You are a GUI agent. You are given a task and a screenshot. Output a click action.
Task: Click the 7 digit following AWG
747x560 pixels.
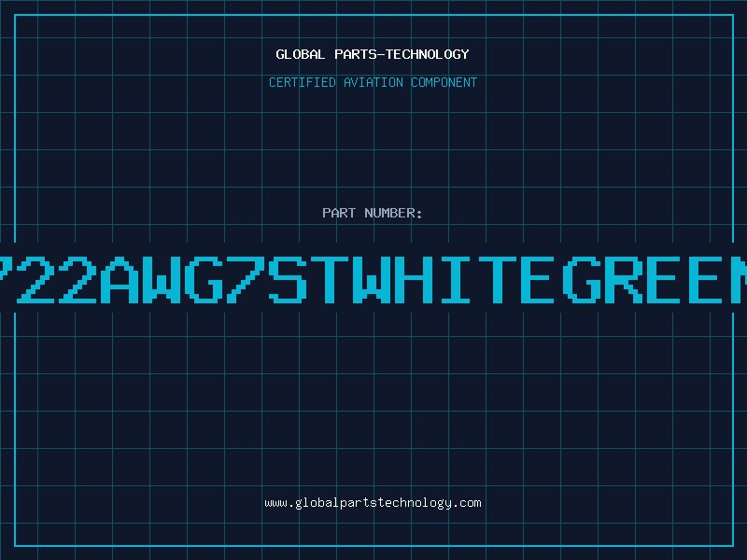pos(245,280)
